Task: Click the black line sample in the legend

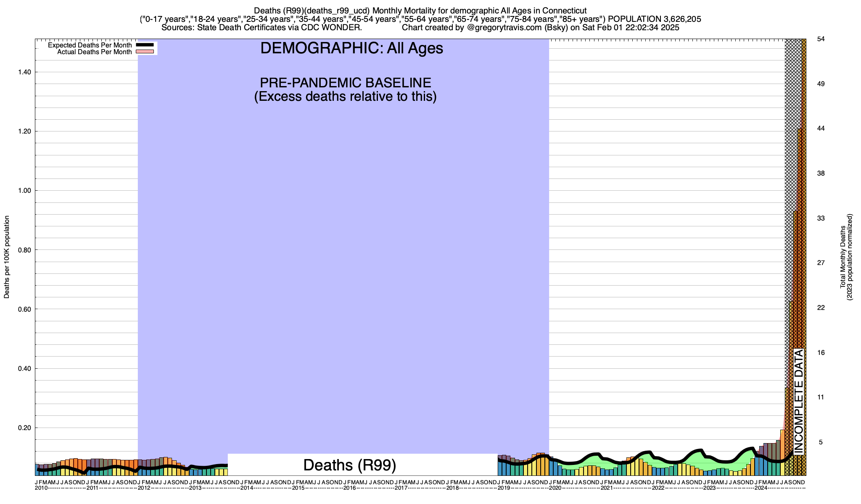Action: pos(145,45)
